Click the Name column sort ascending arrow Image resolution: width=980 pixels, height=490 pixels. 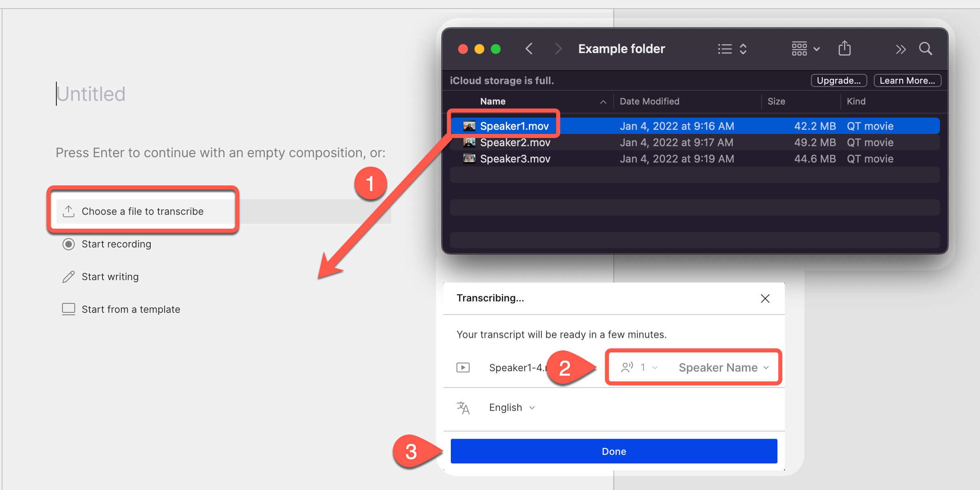pos(603,102)
